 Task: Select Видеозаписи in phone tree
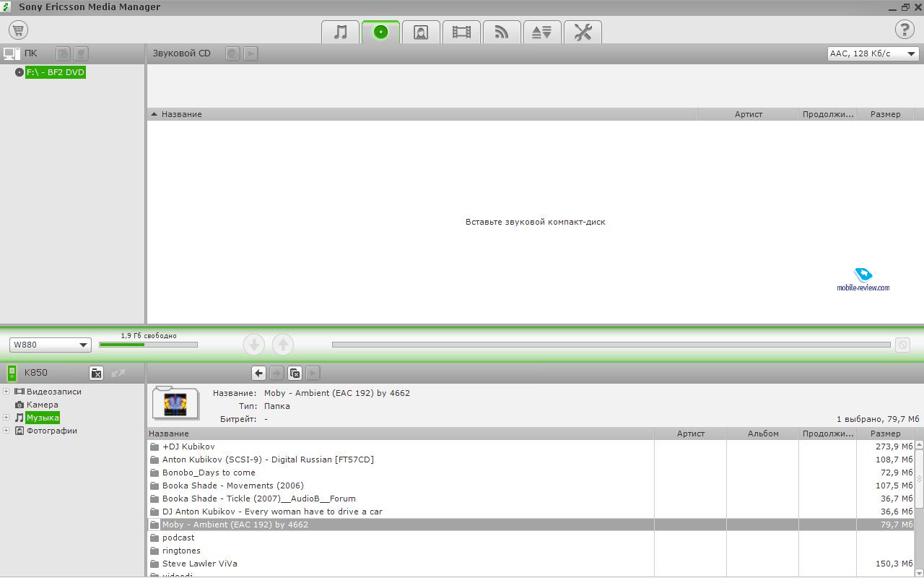coord(54,392)
